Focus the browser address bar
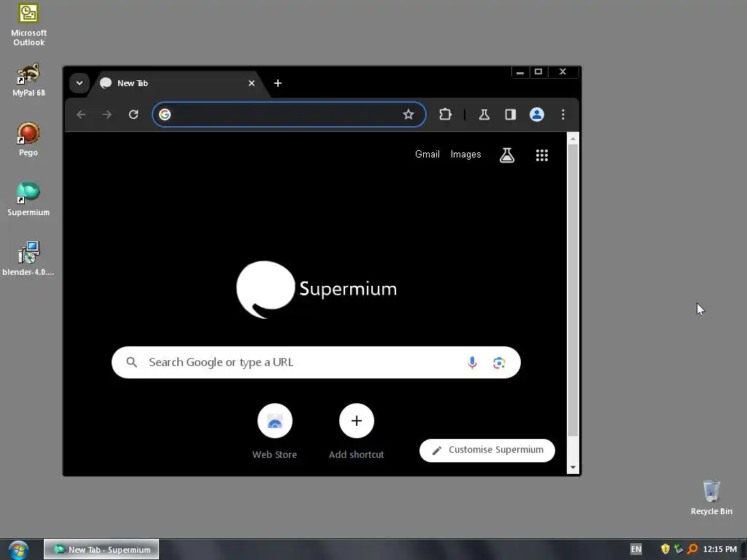 click(289, 114)
